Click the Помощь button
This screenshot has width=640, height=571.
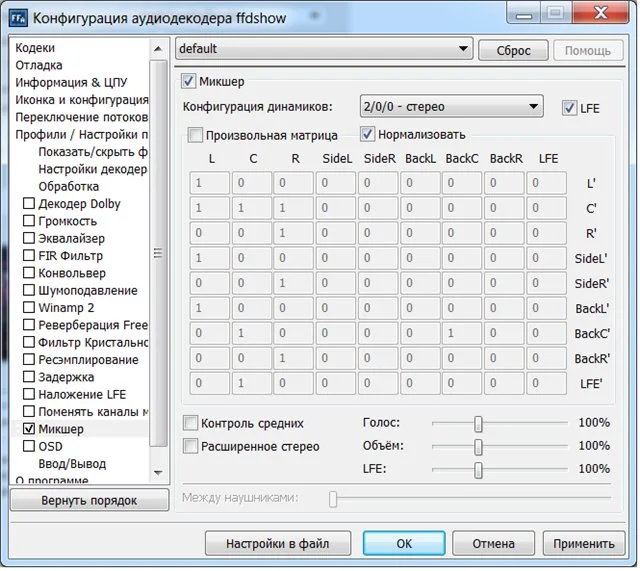click(589, 51)
